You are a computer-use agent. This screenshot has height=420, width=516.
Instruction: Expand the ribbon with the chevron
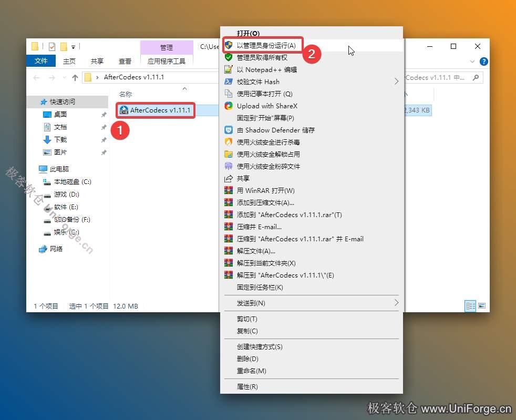tap(472, 62)
